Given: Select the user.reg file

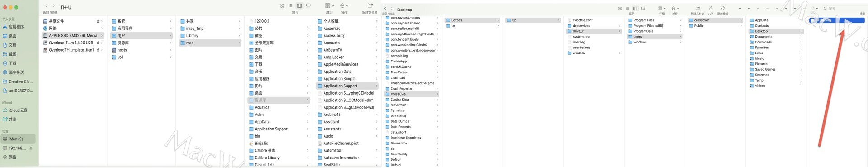Looking at the screenshot, I should click(x=579, y=42).
